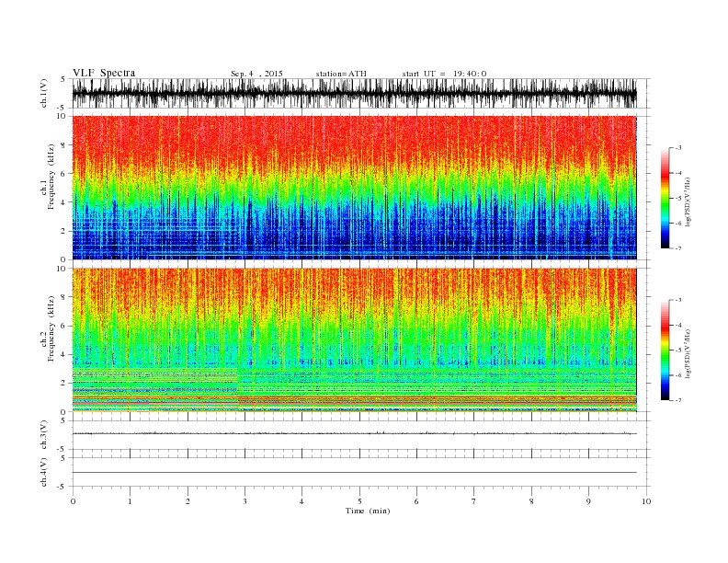Click the ch.3 (V) trace panel
Viewport: 728px width, 563px height.
(x=361, y=435)
